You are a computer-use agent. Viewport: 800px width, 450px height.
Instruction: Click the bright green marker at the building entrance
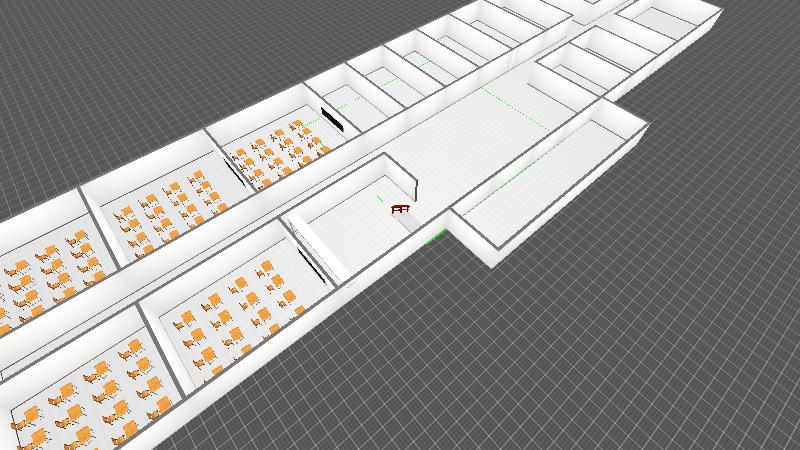(x=436, y=238)
